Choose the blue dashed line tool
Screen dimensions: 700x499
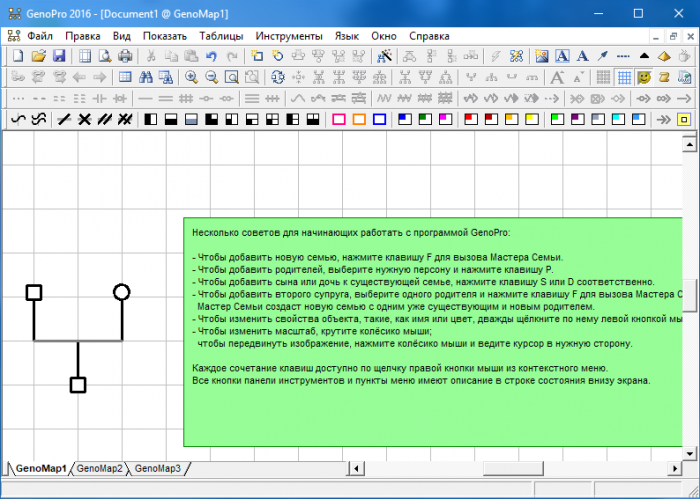click(623, 56)
